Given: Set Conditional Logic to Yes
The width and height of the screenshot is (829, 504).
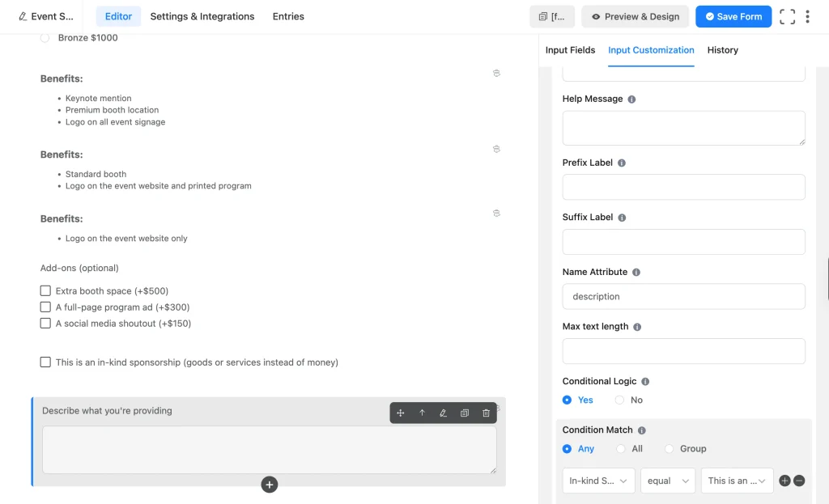Looking at the screenshot, I should pyautogui.click(x=567, y=400).
